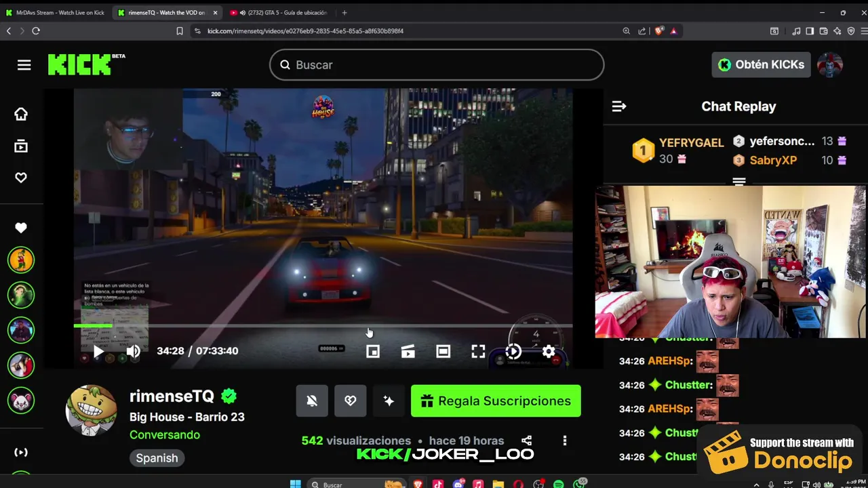The width and height of the screenshot is (868, 488).
Task: Click Regala Suscripciones button
Action: pyautogui.click(x=496, y=401)
